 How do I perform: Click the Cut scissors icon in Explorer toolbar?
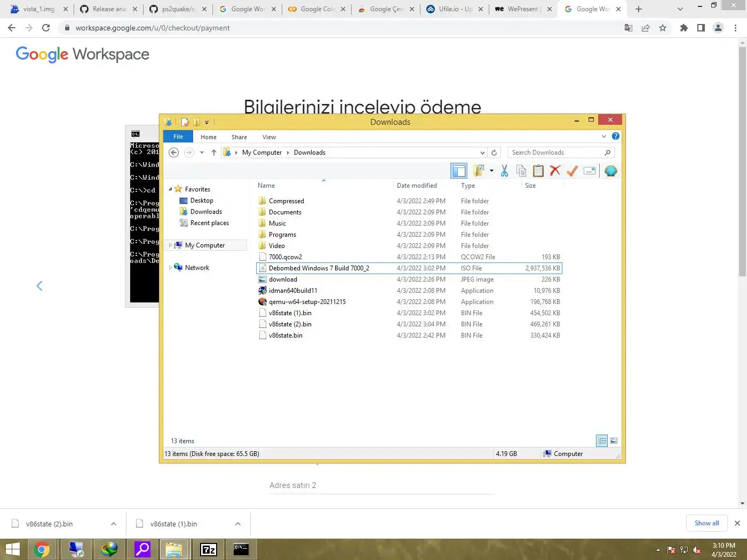tap(504, 171)
